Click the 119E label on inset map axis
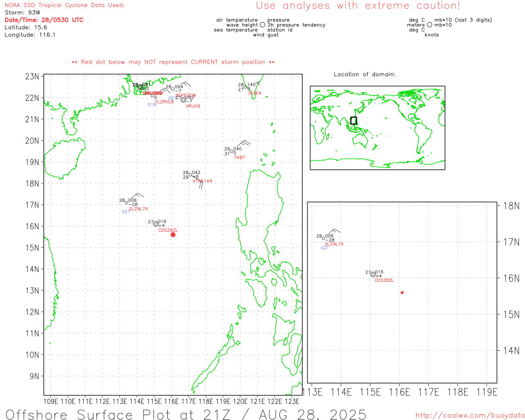 [x=486, y=392]
